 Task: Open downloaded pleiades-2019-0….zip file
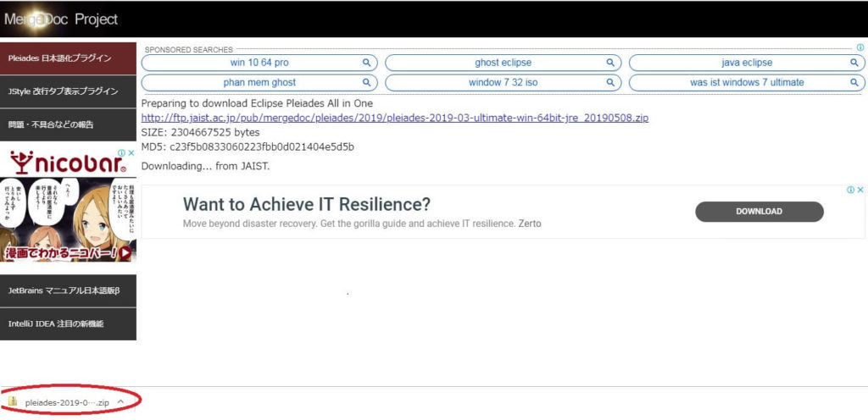[66, 402]
